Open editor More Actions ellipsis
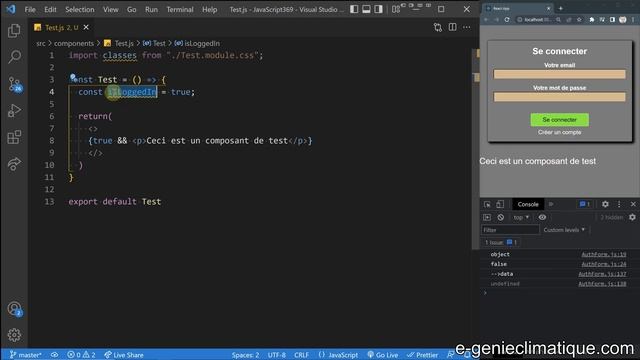The width and height of the screenshot is (640, 360). (x=467, y=27)
